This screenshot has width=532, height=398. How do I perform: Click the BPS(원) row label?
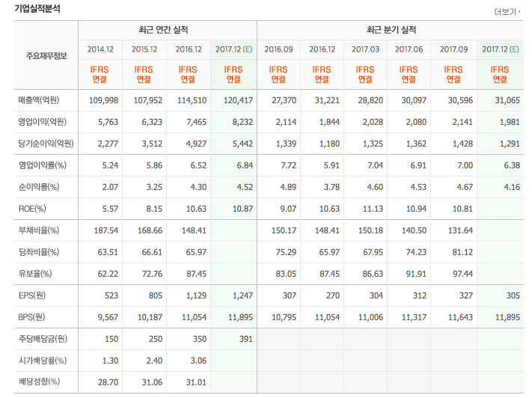coord(31,317)
